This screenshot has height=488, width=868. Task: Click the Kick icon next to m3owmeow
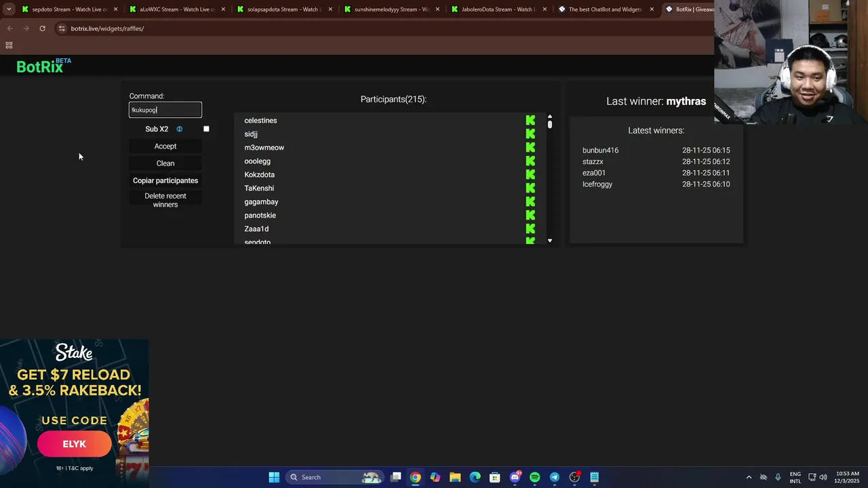[530, 148]
